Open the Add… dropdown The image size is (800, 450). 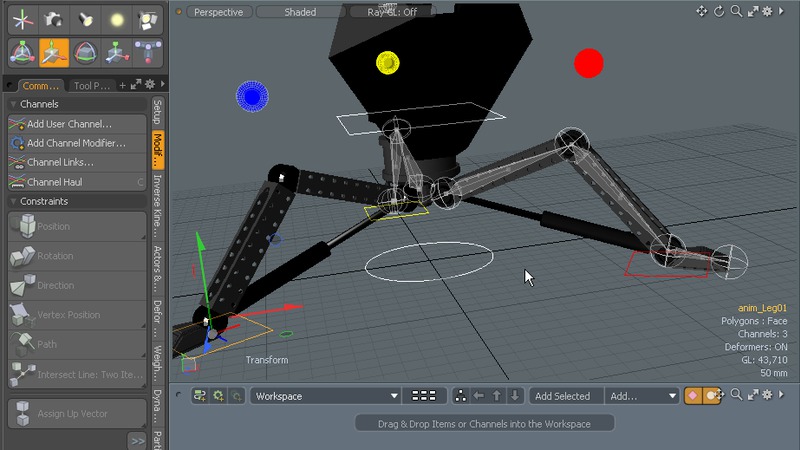click(642, 396)
